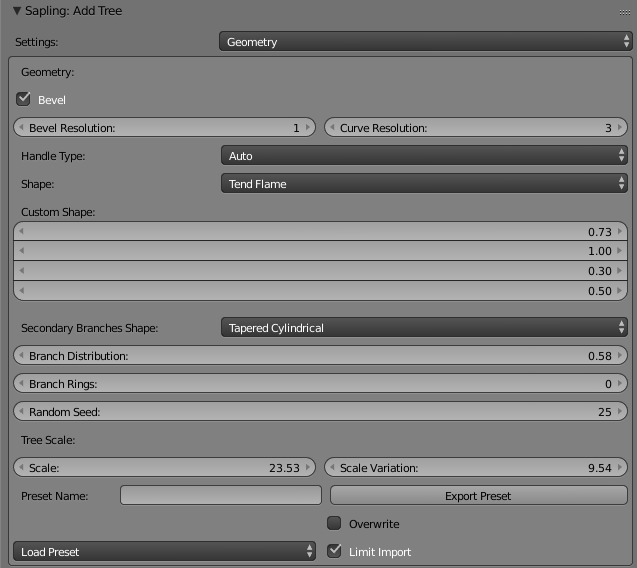Increase the Custom Shape 0.30 value
The image size is (637, 568).
tap(620, 271)
